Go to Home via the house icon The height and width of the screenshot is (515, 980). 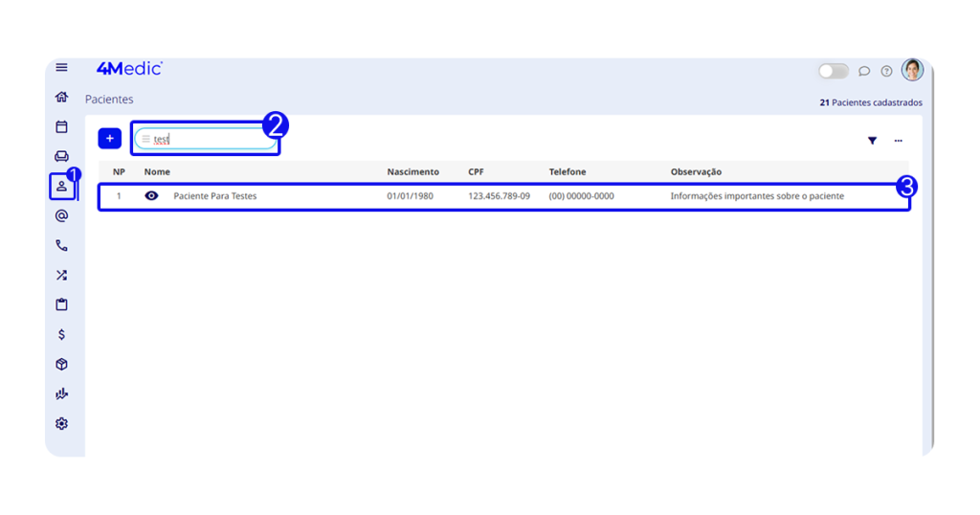click(61, 97)
